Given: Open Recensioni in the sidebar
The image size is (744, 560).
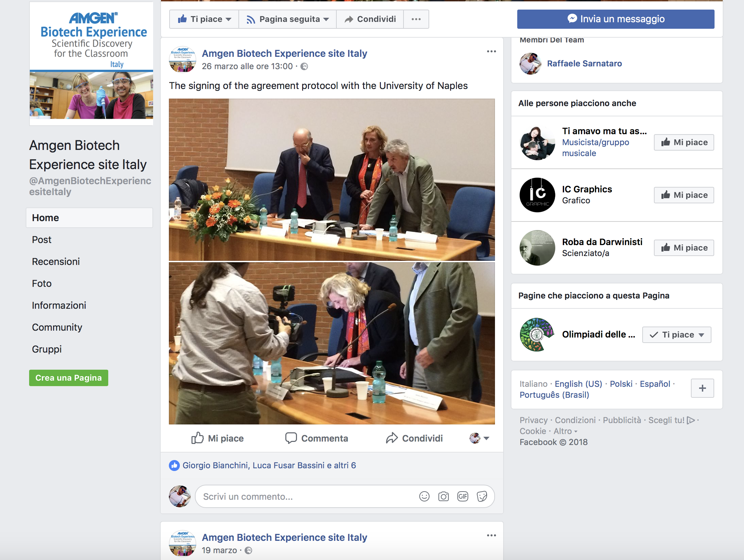Looking at the screenshot, I should (x=56, y=262).
